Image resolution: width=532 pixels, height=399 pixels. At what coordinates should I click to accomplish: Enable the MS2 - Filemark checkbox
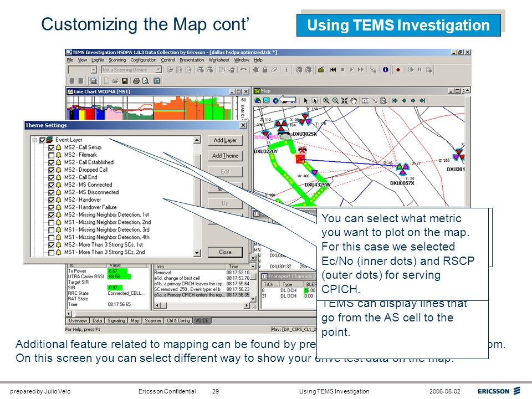(x=51, y=155)
